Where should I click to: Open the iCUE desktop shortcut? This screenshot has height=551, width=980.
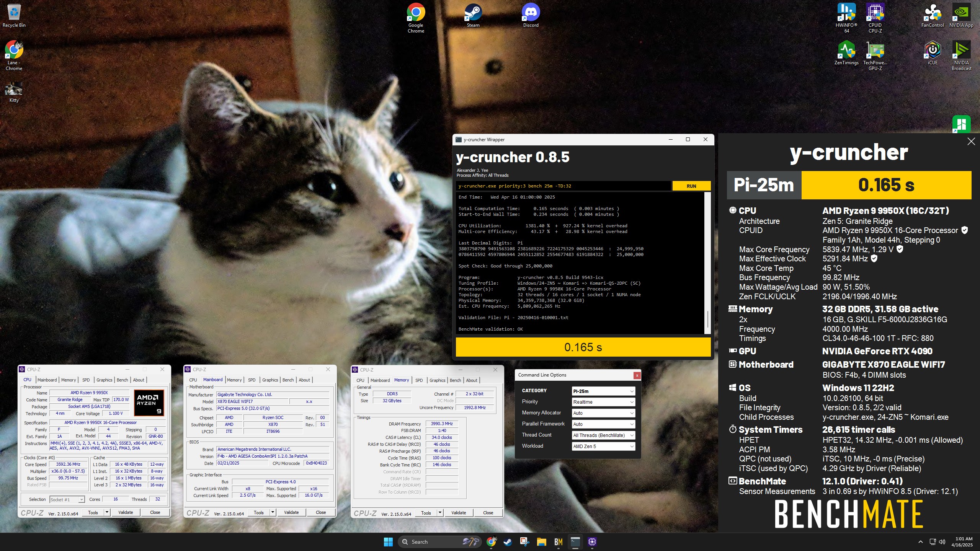pyautogui.click(x=933, y=53)
